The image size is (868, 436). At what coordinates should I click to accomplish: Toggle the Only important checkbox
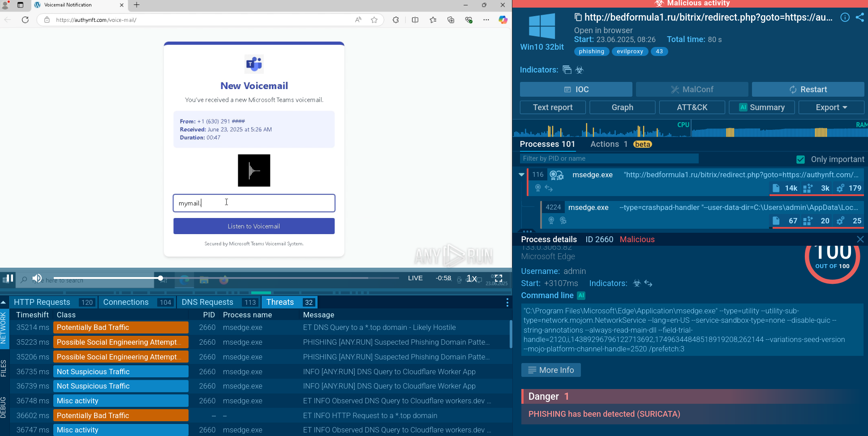click(x=801, y=159)
